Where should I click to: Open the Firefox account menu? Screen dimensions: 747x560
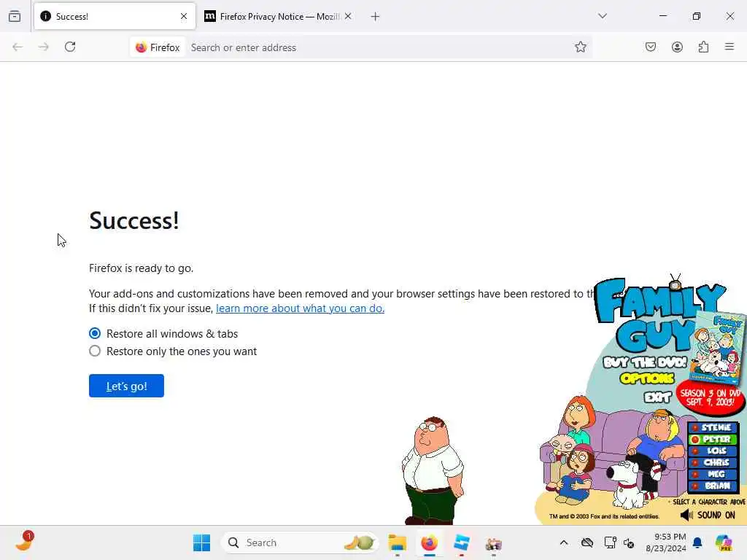tap(677, 47)
